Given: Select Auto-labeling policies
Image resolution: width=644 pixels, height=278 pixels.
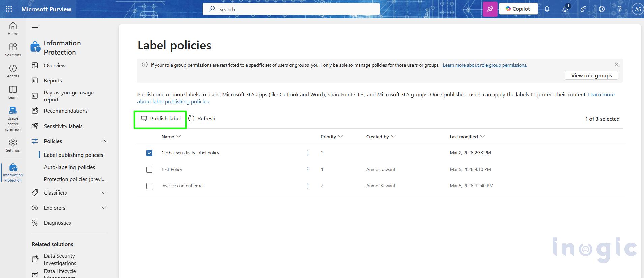Looking at the screenshot, I should [69, 167].
